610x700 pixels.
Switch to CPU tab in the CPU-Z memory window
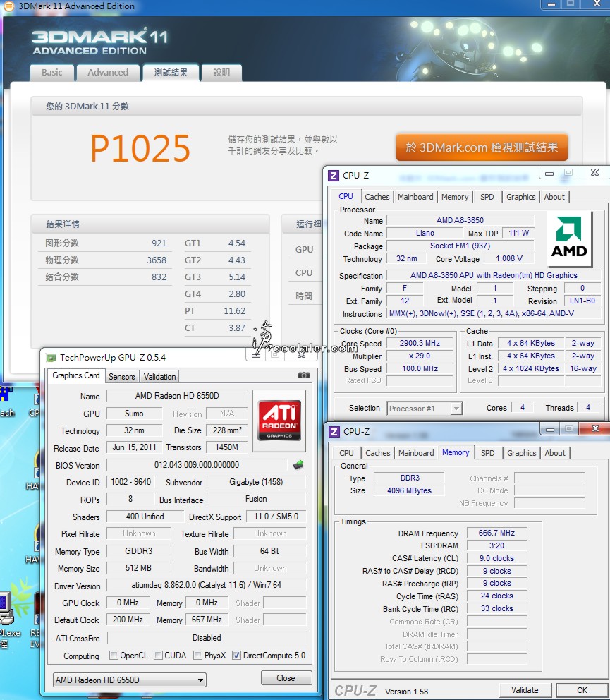click(346, 453)
